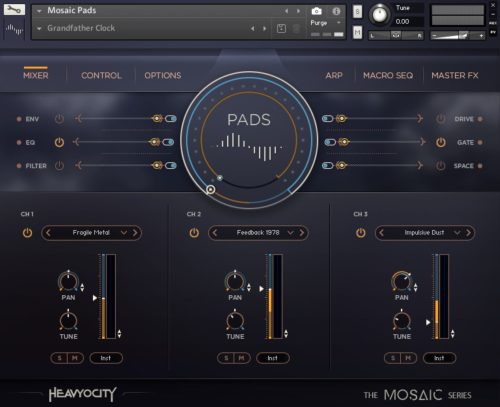Flip the GATE macro link switch

coord(330,142)
